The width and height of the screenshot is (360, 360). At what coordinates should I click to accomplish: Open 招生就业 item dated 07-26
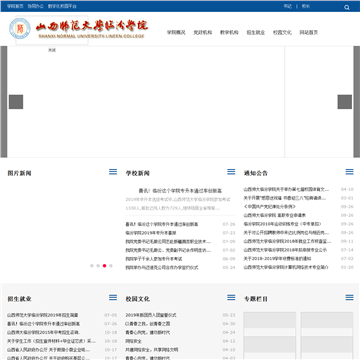tap(43, 324)
